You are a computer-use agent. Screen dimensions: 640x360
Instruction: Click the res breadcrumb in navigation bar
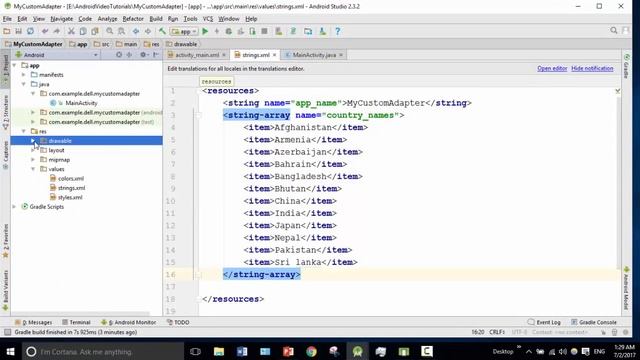pos(152,44)
